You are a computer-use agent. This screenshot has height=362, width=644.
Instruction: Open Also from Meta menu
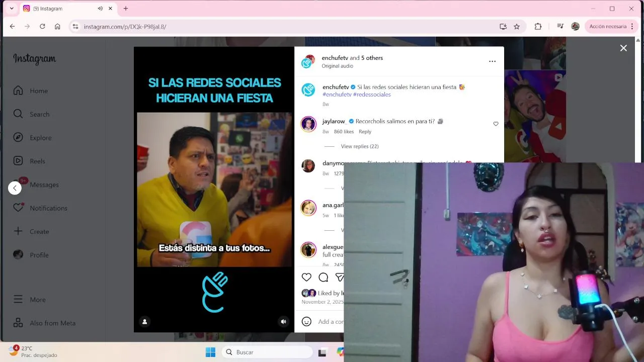pyautogui.click(x=44, y=323)
